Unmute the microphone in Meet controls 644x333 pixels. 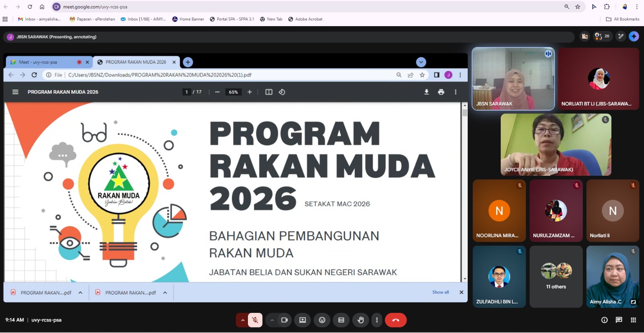(x=255, y=320)
